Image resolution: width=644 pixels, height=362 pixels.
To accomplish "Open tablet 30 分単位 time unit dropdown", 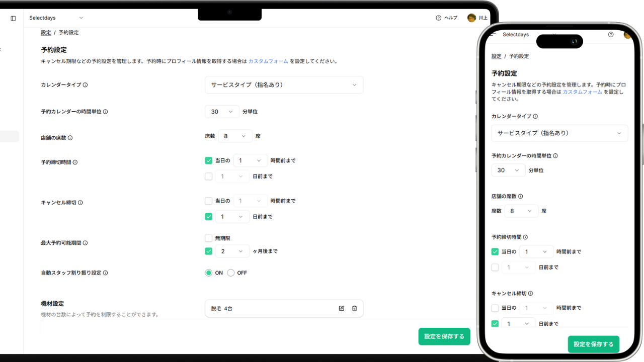I will pyautogui.click(x=222, y=112).
